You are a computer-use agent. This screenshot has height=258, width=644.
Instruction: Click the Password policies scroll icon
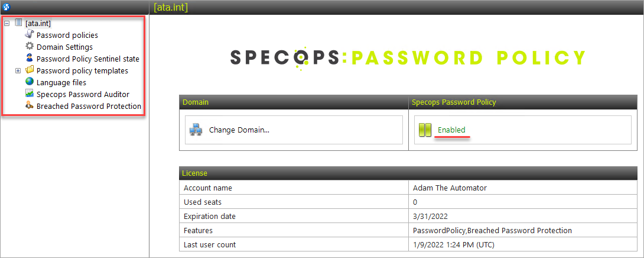(30, 34)
